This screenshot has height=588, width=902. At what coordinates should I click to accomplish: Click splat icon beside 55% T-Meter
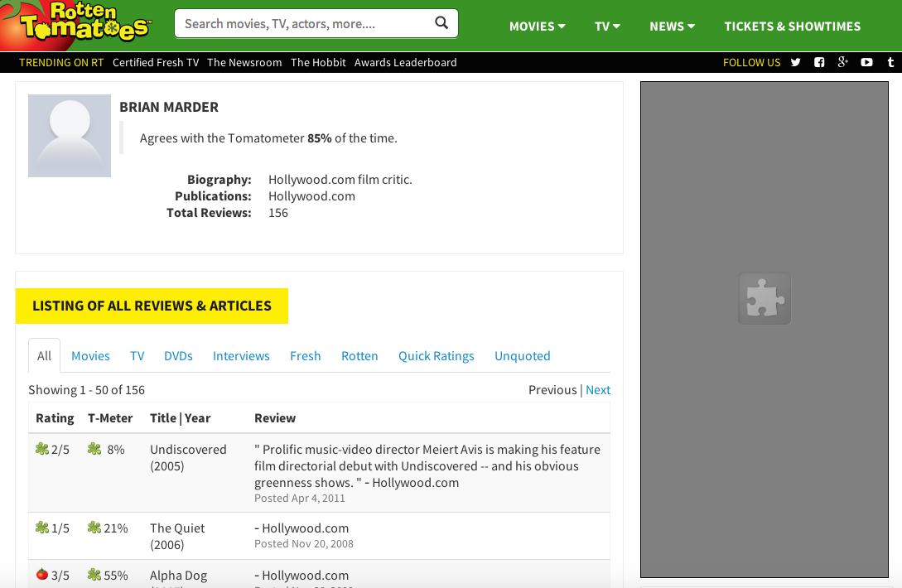point(94,574)
